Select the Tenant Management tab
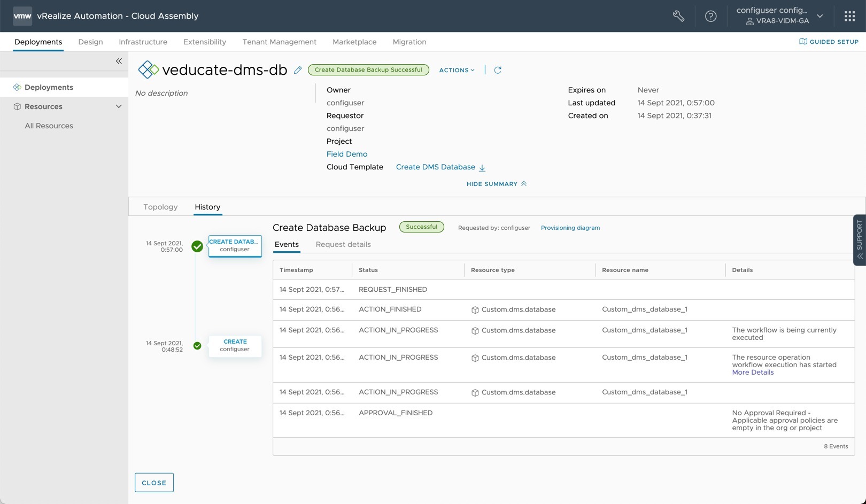866x504 pixels. [279, 42]
